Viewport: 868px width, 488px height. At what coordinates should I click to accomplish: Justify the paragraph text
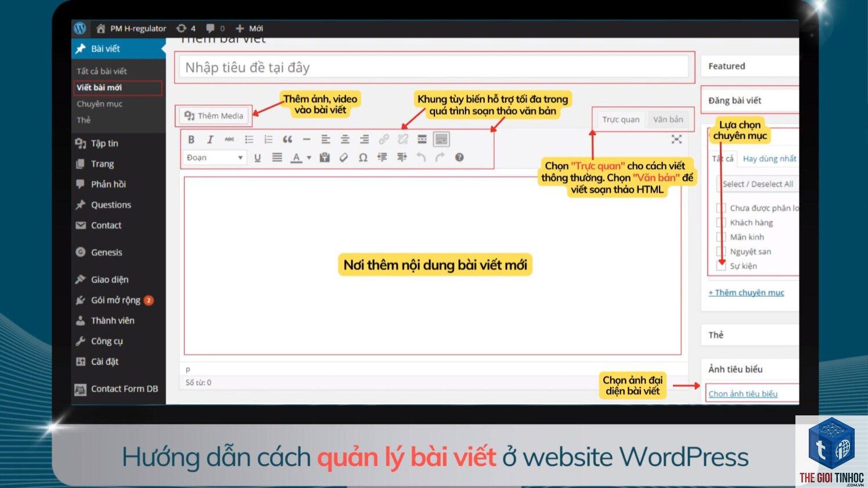277,157
